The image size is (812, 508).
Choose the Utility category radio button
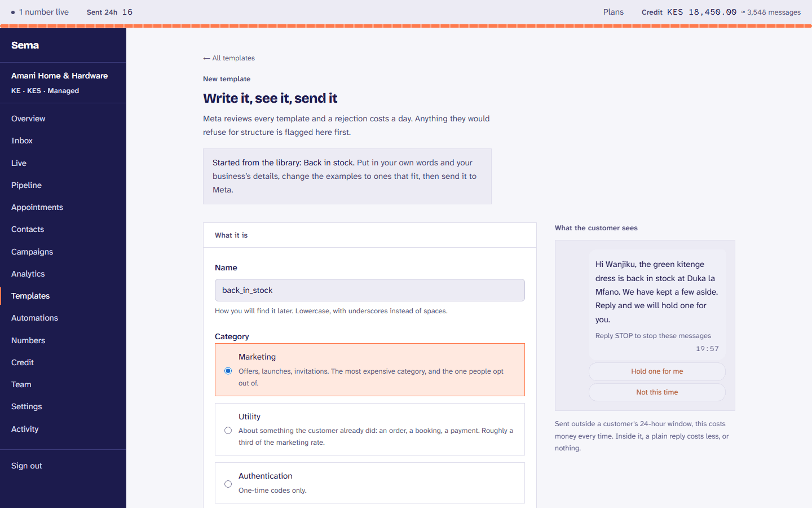coord(228,430)
